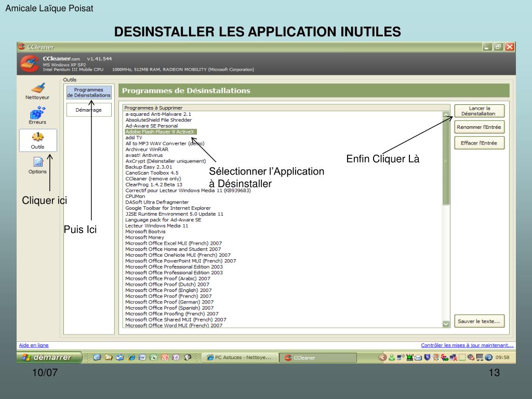Click Sauver le texte... button

tap(479, 321)
